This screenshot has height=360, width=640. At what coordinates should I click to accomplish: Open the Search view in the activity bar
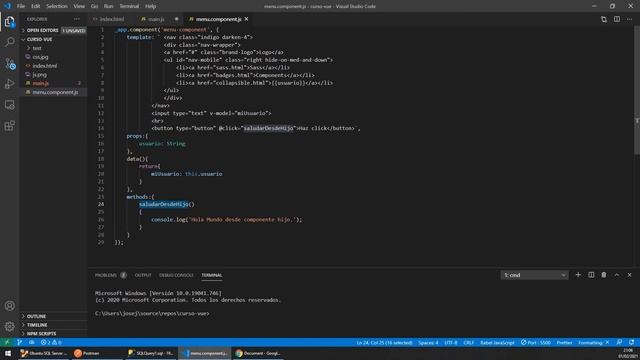pos(9,42)
